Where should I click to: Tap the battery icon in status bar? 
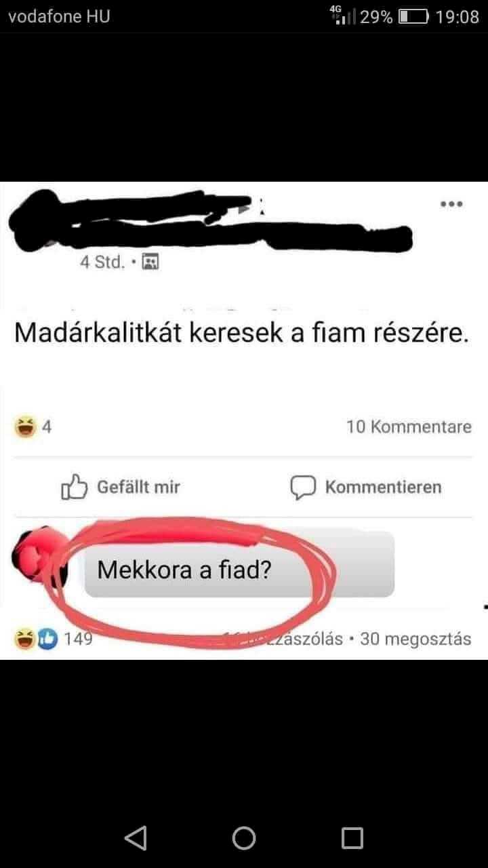tap(413, 17)
